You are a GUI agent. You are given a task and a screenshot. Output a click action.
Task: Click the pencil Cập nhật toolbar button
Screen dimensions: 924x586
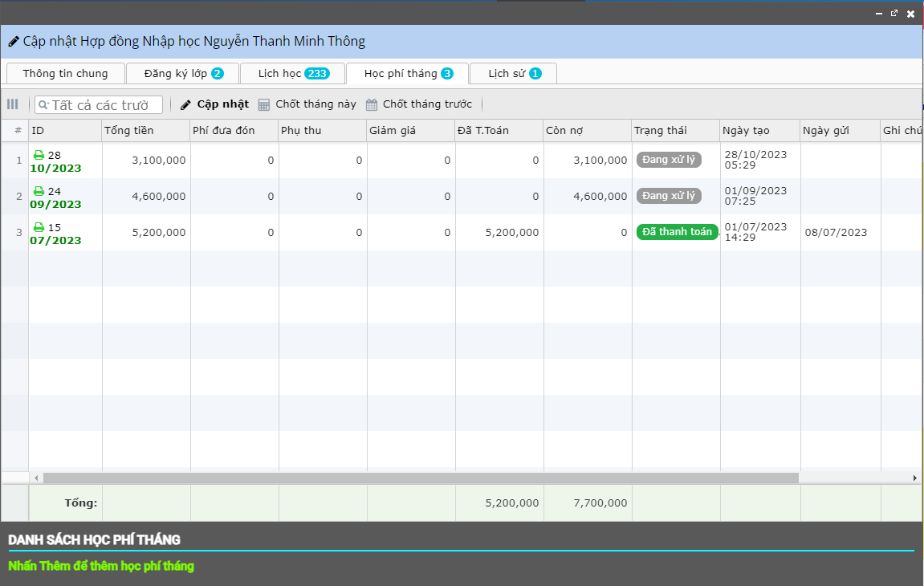point(214,104)
